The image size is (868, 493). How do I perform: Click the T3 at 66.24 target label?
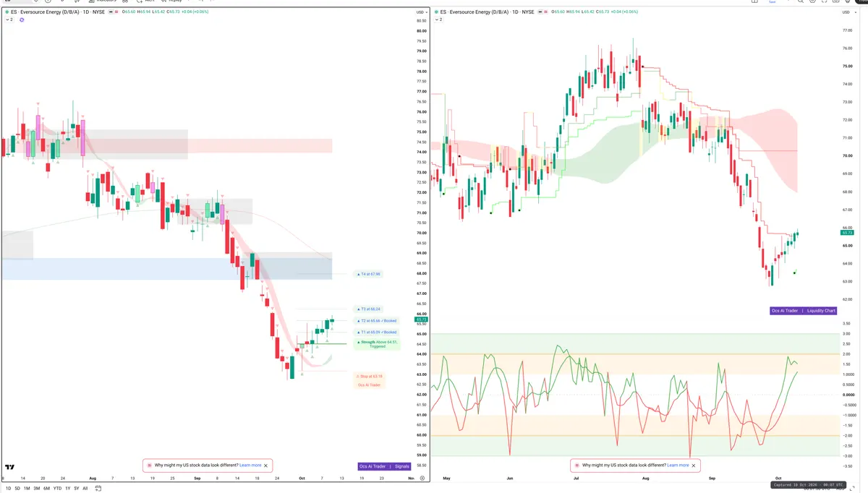pyautogui.click(x=368, y=309)
